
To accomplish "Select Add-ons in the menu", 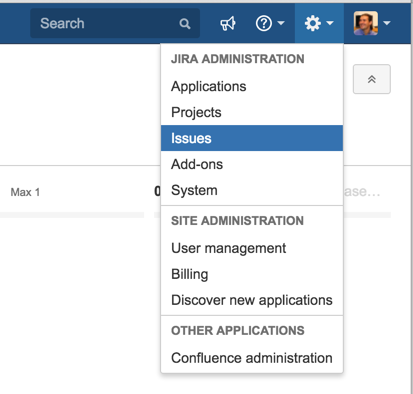I will (x=252, y=164).
